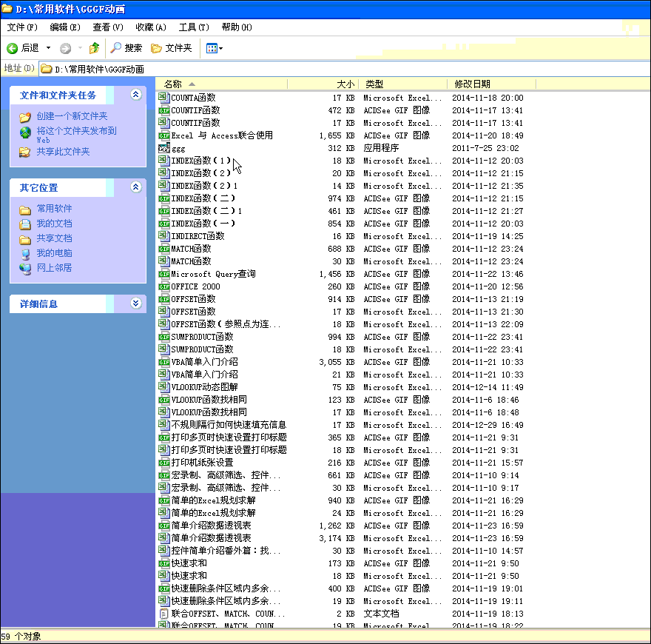
Task: Open the 工具(T) menu
Action: [193, 27]
